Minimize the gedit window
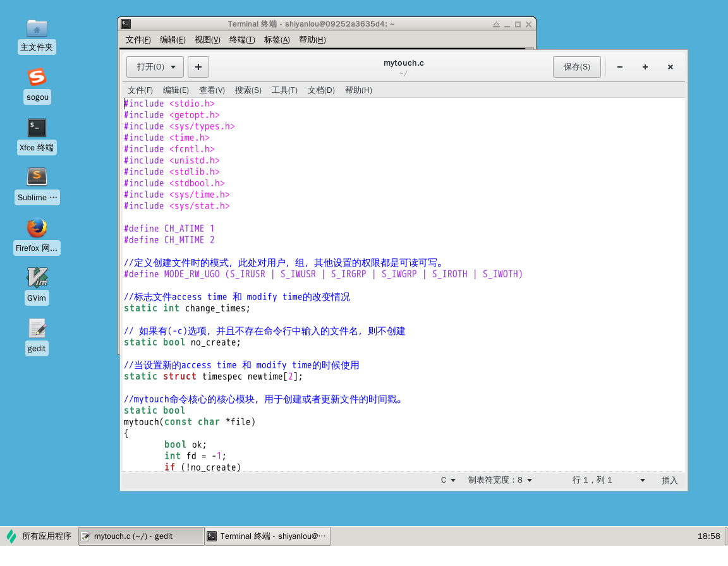Image resolution: width=728 pixels, height=566 pixels. click(x=620, y=67)
